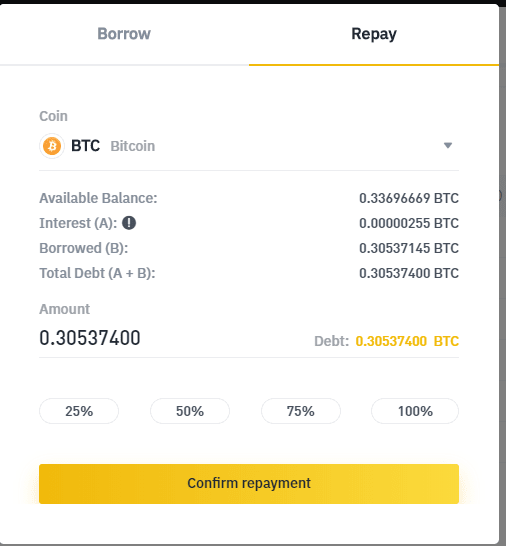Click the yellow Debt 0.30537400 BTC value
Viewport: 506px width, 546px height.
click(407, 341)
